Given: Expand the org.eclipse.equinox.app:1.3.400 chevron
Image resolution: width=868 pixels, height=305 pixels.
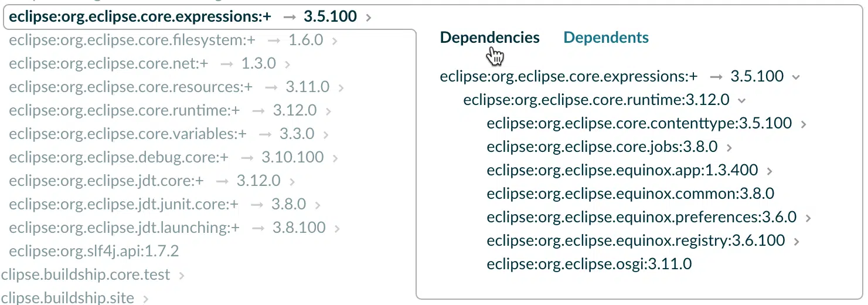Looking at the screenshot, I should pyautogui.click(x=770, y=171).
